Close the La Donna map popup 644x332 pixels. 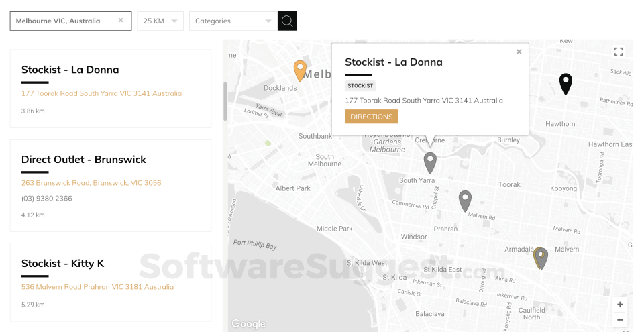point(519,52)
